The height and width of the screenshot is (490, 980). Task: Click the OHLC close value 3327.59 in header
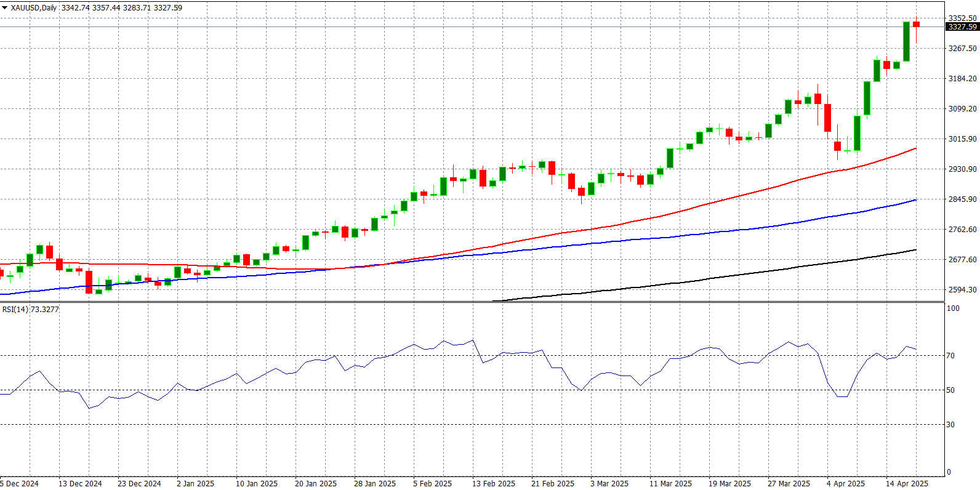tap(168, 8)
